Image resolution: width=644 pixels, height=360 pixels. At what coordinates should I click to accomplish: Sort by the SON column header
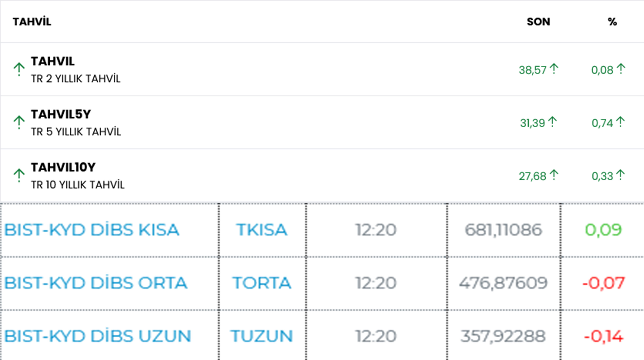click(539, 22)
